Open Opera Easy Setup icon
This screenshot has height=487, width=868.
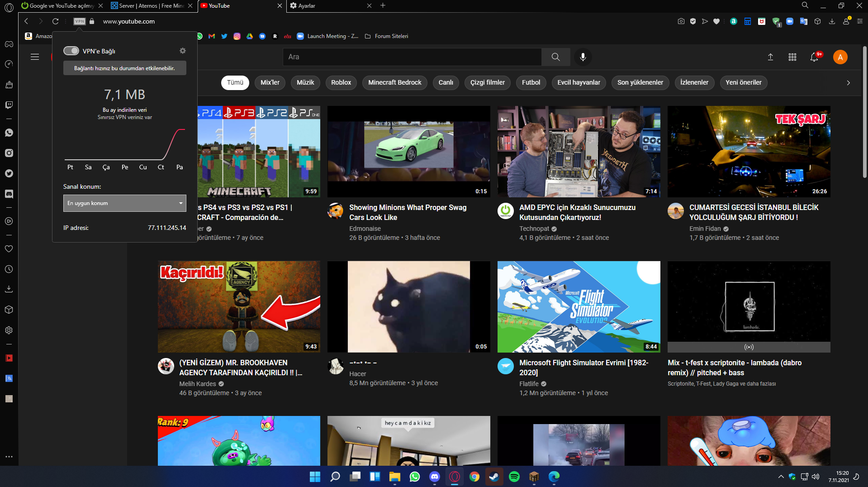click(x=860, y=21)
